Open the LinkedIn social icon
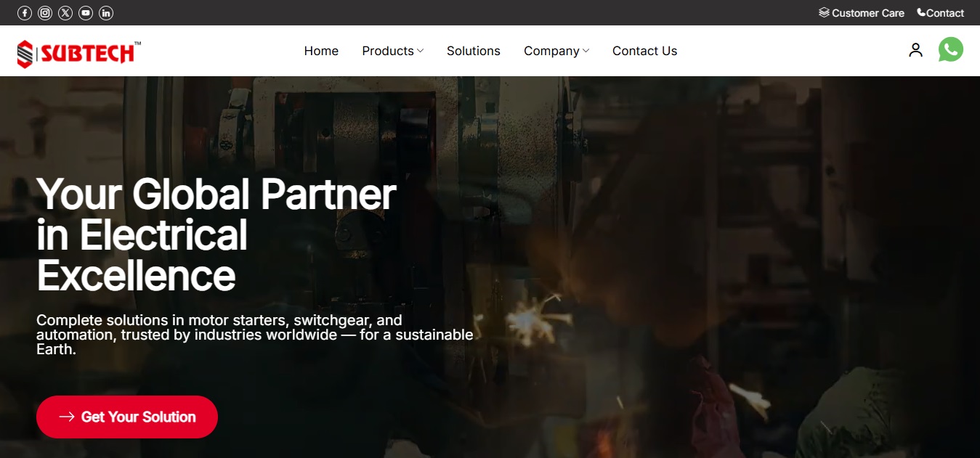 pos(106,13)
